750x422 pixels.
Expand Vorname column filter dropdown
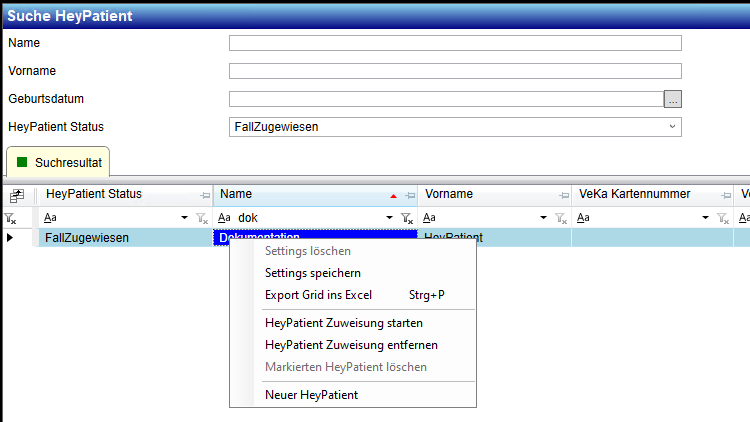[x=543, y=218]
